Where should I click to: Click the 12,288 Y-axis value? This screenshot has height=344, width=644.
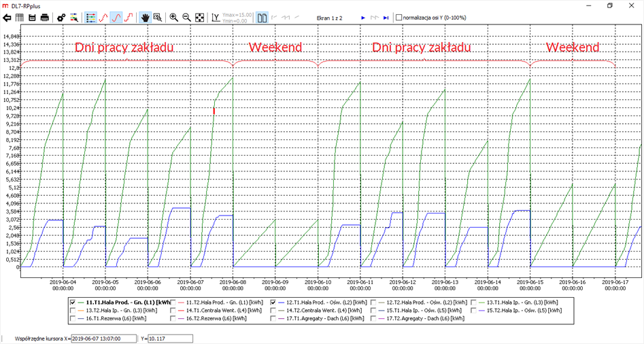(x=12, y=76)
